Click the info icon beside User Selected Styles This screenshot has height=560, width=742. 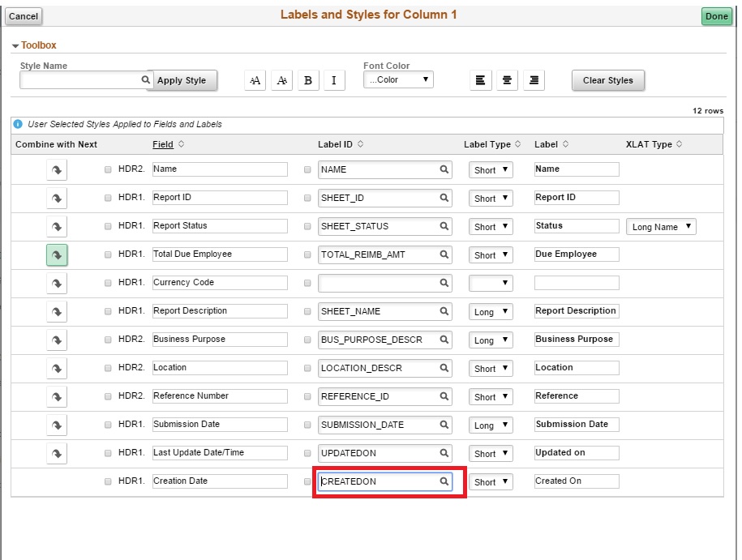pyautogui.click(x=18, y=124)
